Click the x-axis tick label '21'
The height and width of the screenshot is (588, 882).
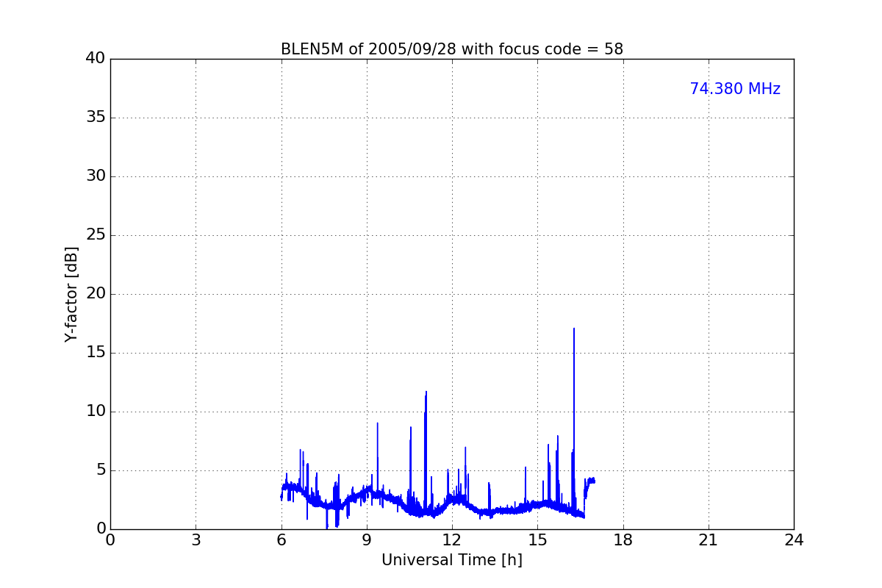(709, 540)
